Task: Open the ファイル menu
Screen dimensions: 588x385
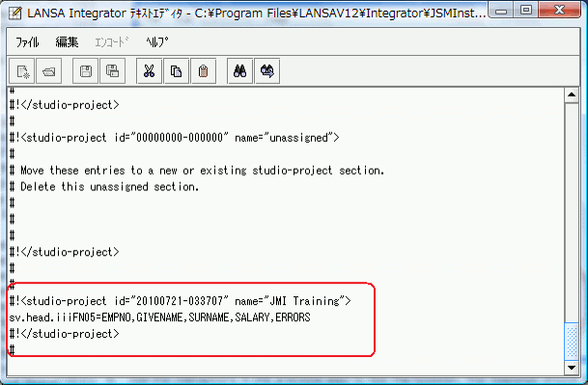Action: coord(27,42)
